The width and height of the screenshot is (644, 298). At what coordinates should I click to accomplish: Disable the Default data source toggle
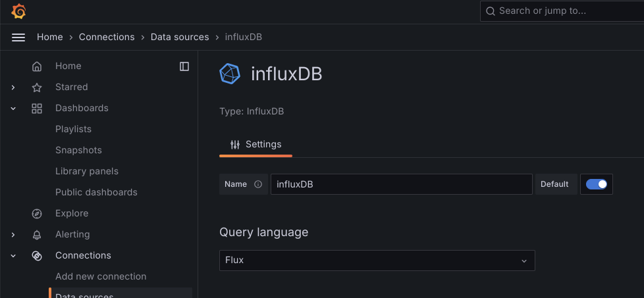597,184
